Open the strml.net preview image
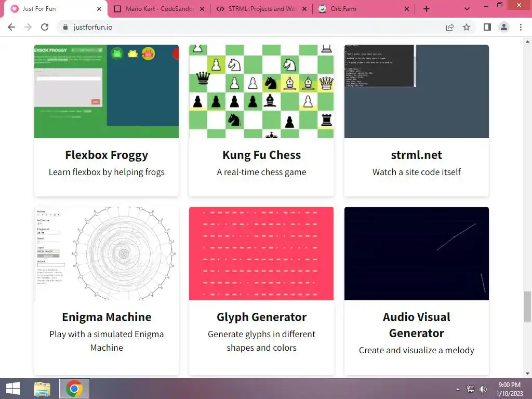 (417, 91)
